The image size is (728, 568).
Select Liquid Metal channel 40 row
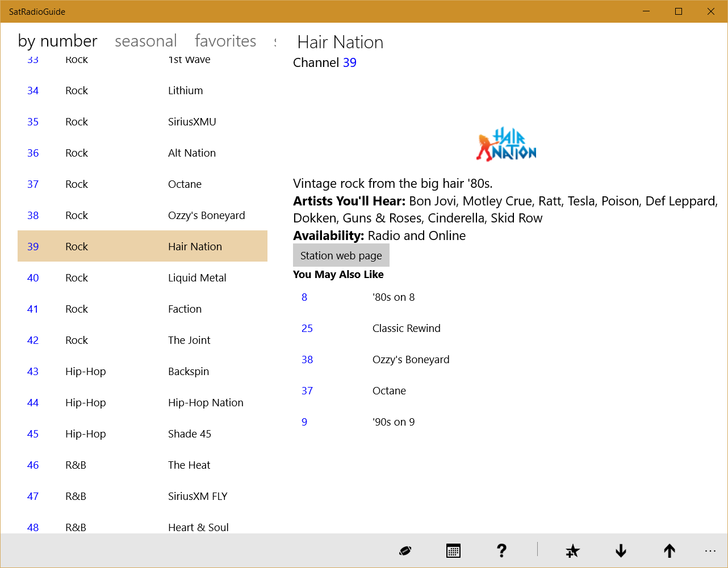143,277
